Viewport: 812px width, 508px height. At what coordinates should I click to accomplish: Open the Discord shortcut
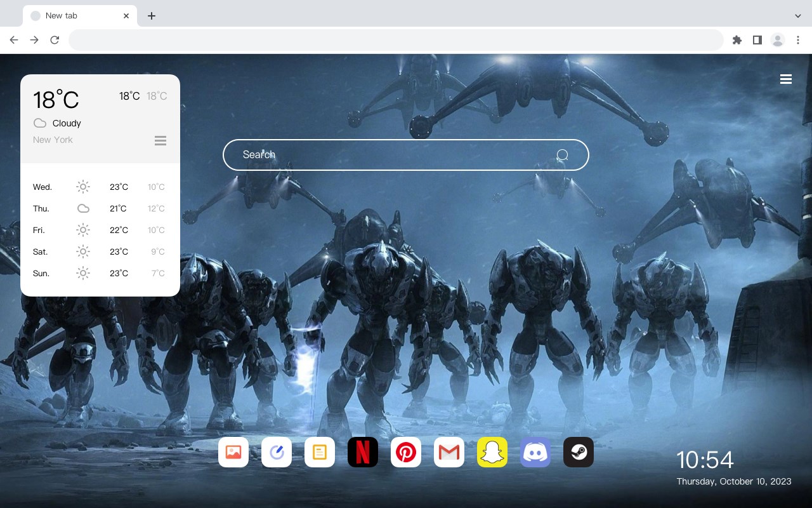tap(535, 452)
